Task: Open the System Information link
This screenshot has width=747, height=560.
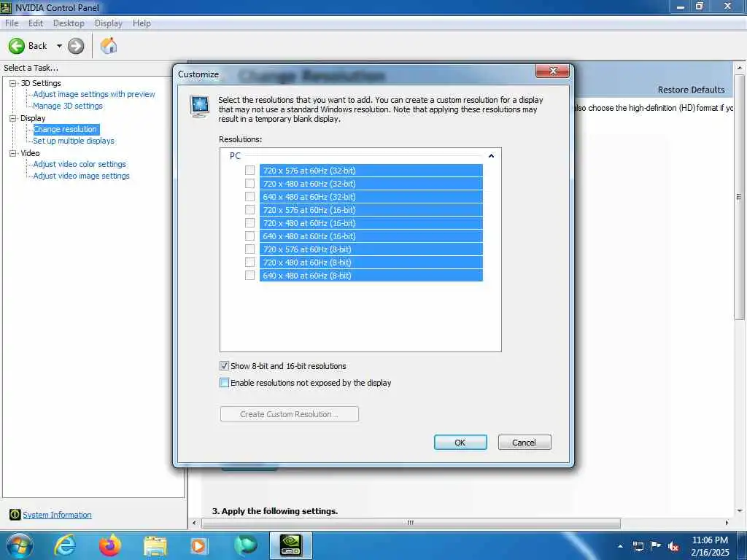Action: point(57,515)
